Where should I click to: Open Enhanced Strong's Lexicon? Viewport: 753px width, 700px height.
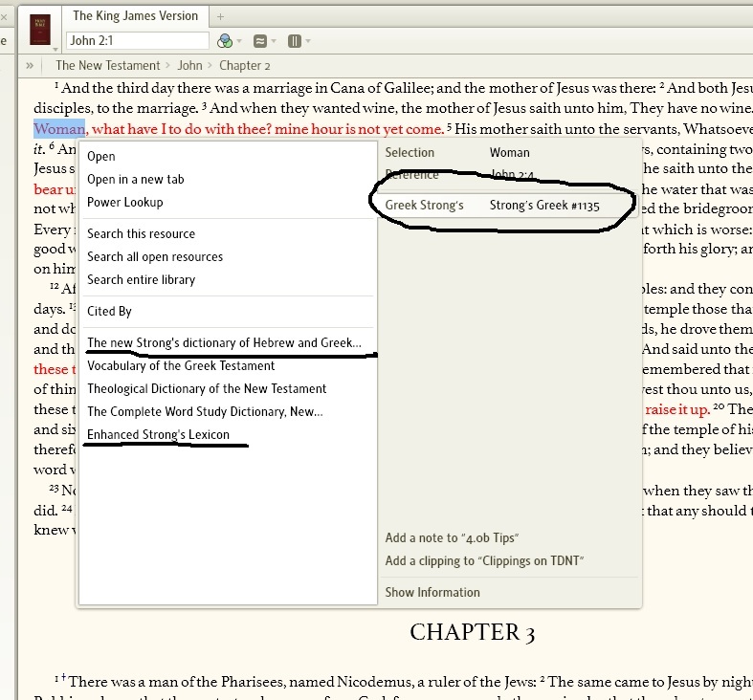(159, 434)
